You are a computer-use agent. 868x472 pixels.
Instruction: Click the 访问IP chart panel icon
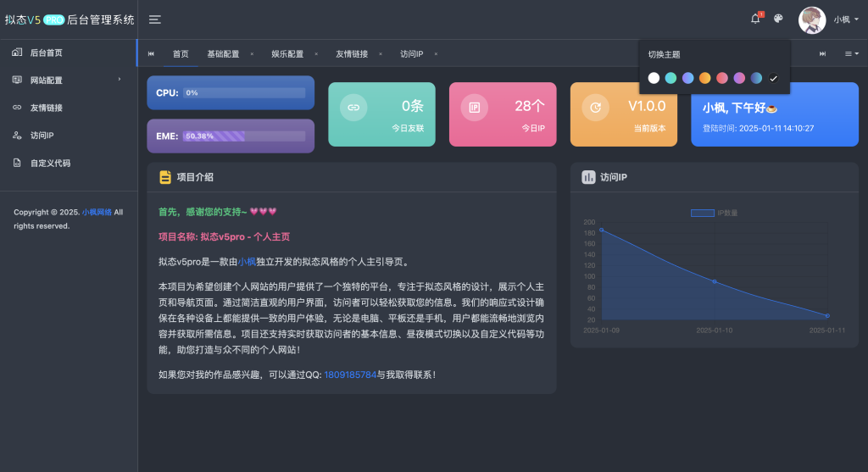point(588,177)
